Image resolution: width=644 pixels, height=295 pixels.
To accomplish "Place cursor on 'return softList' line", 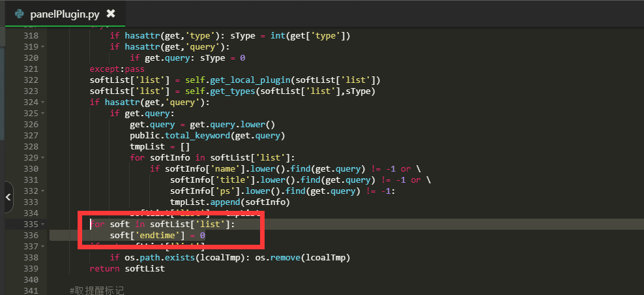I will pyautogui.click(x=127, y=268).
